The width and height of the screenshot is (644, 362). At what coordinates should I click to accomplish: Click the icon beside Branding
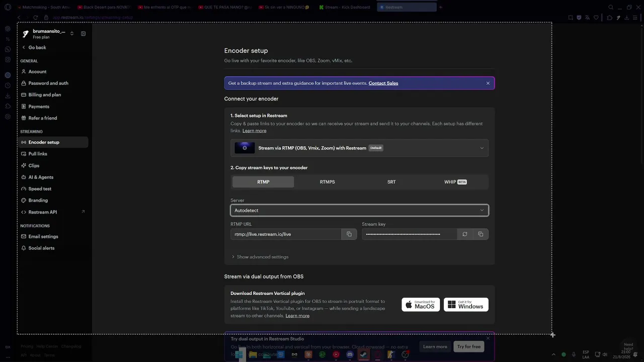tap(24, 201)
